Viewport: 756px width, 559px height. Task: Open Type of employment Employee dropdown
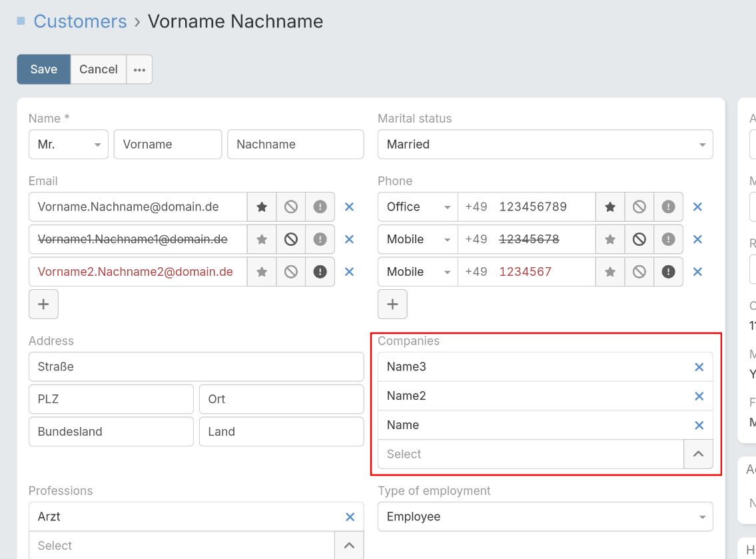(x=546, y=516)
